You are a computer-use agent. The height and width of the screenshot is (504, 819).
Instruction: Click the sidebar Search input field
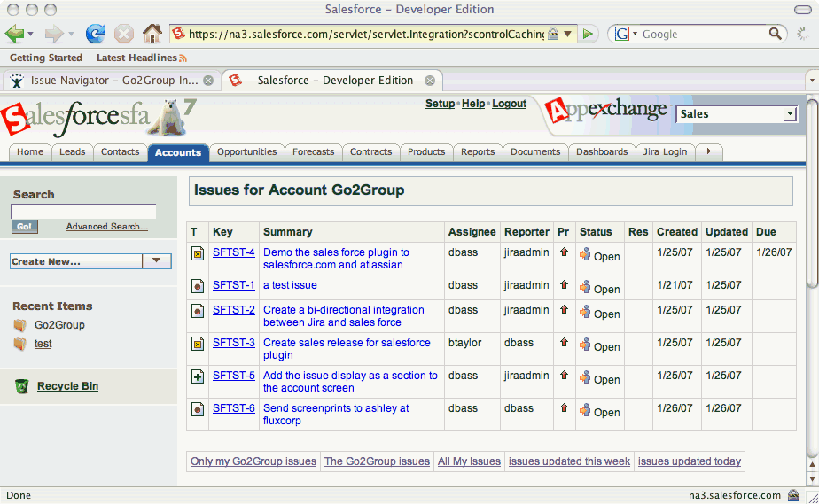(83, 212)
